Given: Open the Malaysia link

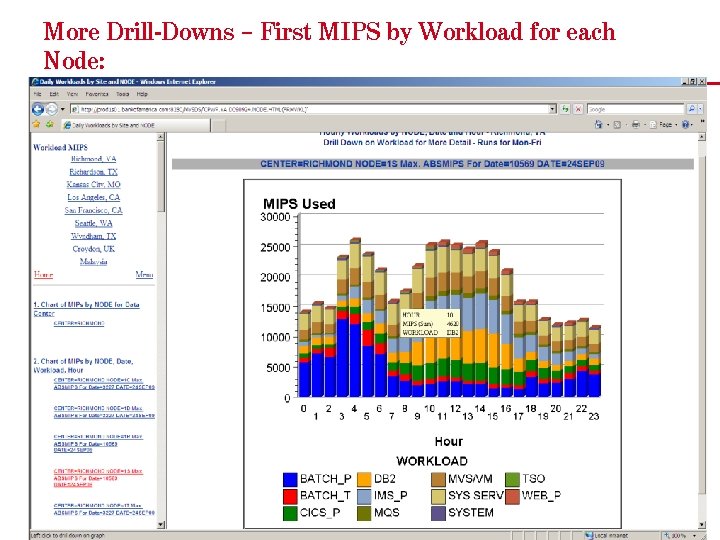Looking at the screenshot, I should pyautogui.click(x=93, y=262).
